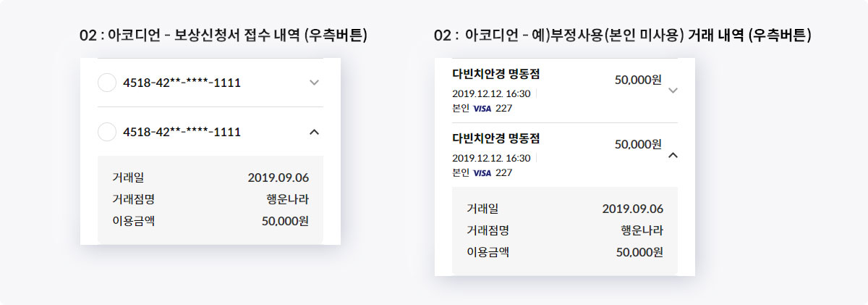Image resolution: width=868 pixels, height=305 pixels.
Task: Click the VISA logo in the upper transaction
Action: [482, 109]
